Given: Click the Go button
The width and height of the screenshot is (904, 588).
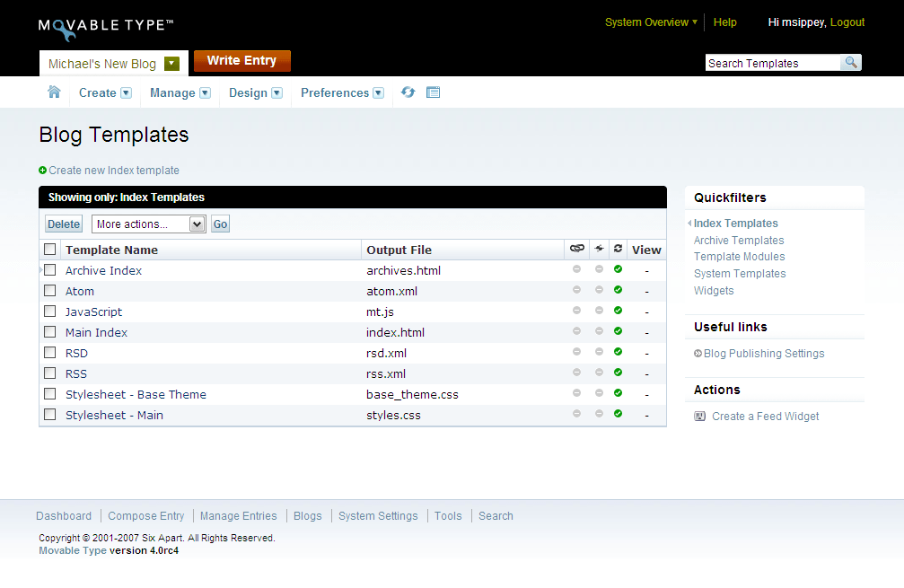Looking at the screenshot, I should pos(220,224).
